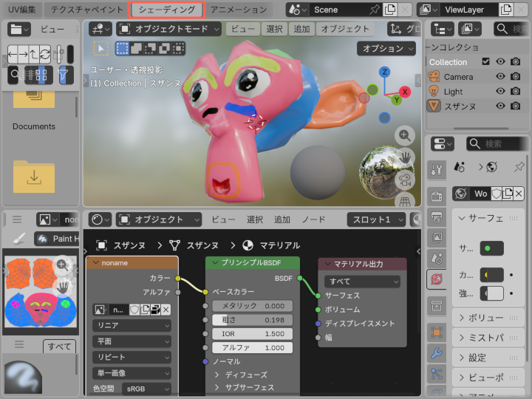Viewport: 532px width, 399px height.
Task: Open the すべて target dropdown in マテリアル出力
Action: (x=362, y=282)
